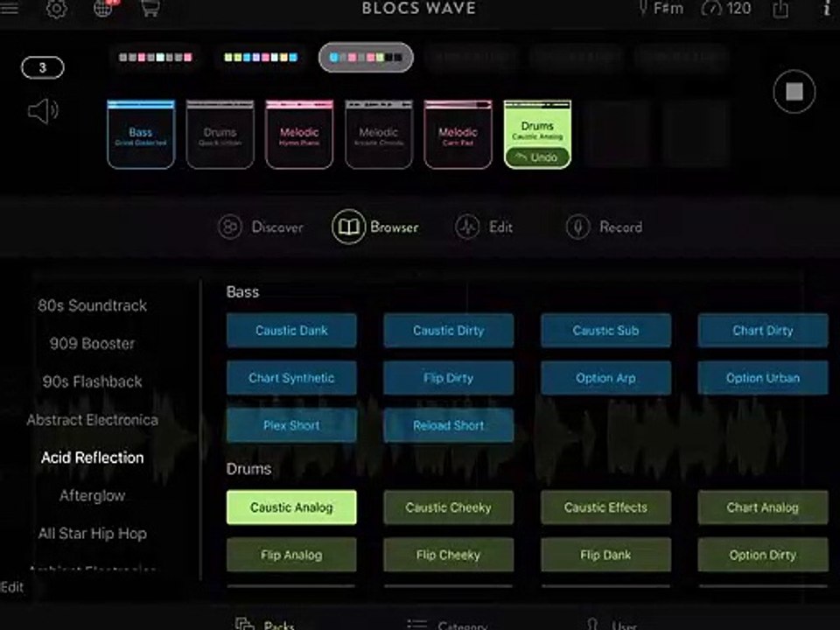840x630 pixels.
Task: Select the second section with multicolored dots
Action: [261, 58]
